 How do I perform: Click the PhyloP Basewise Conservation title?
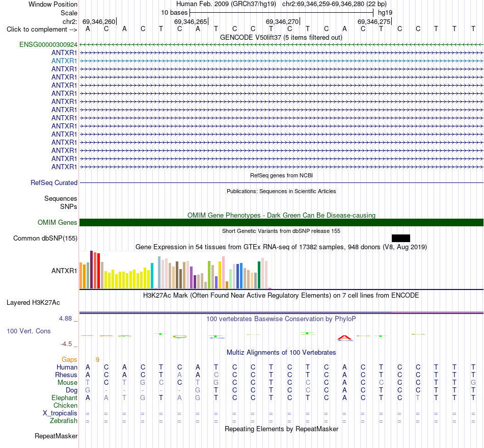(281, 319)
